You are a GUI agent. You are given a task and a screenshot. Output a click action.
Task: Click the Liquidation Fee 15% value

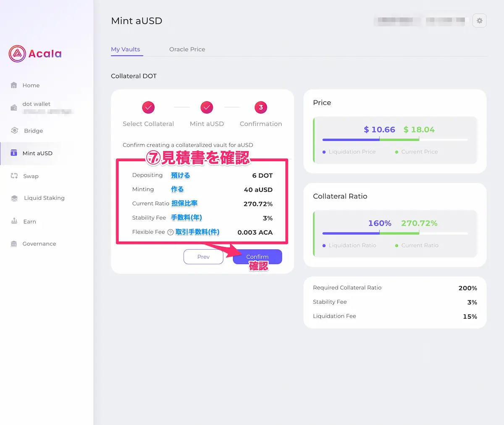point(470,317)
